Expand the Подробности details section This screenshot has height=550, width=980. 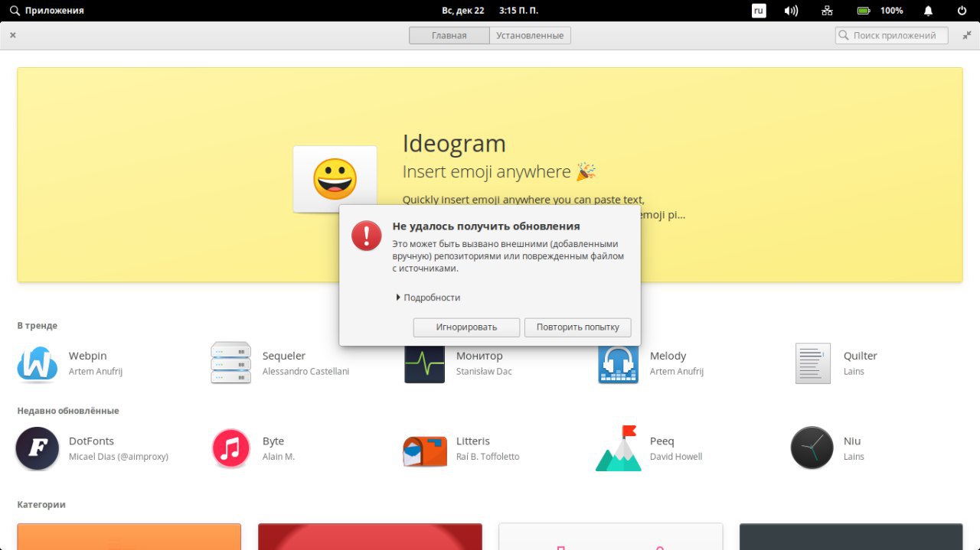428,298
